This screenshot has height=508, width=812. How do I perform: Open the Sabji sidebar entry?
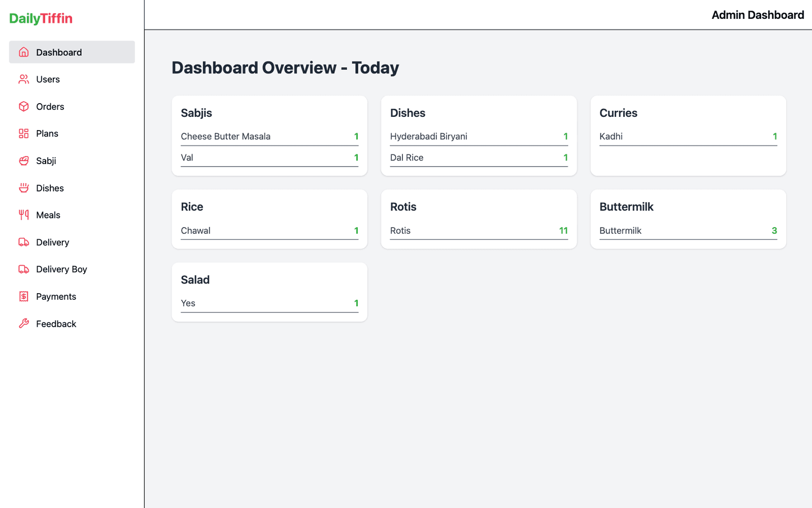72,161
